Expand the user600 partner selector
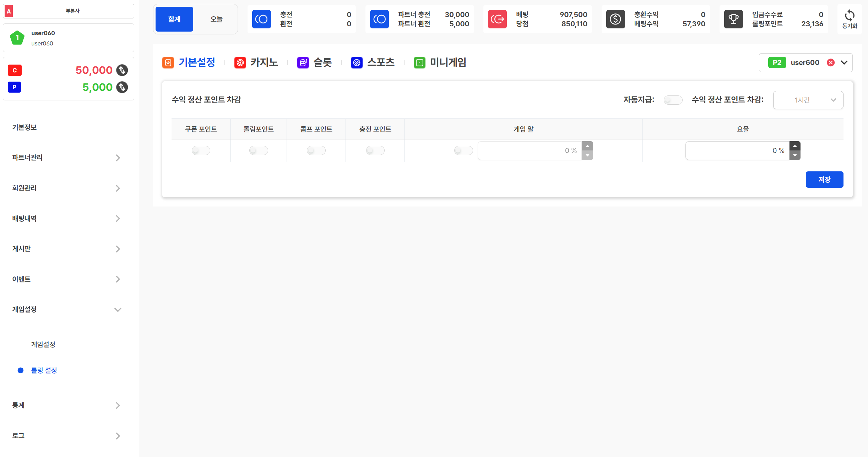The image size is (868, 457). point(844,63)
